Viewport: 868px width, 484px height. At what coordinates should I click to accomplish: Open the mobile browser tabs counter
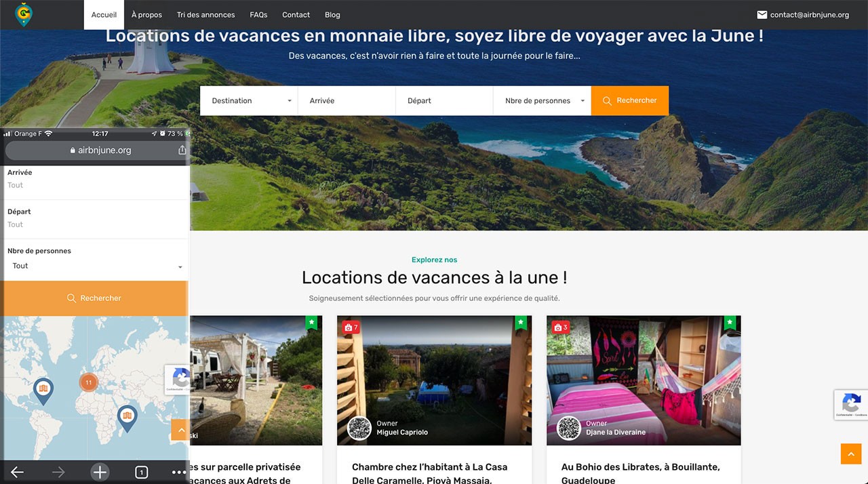(x=141, y=472)
